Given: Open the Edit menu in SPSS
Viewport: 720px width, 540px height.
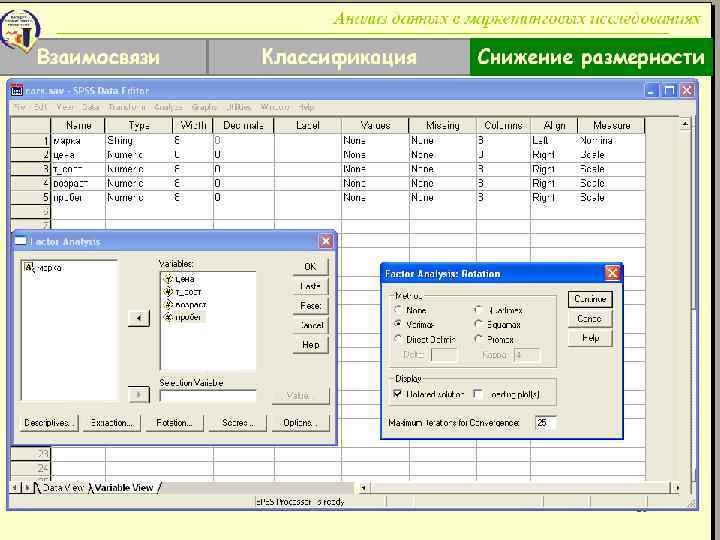Looking at the screenshot, I should tap(40, 107).
